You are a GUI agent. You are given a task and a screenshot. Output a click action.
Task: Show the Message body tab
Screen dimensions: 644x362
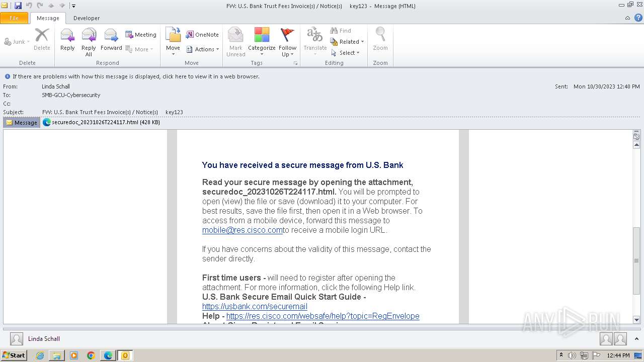point(22,122)
